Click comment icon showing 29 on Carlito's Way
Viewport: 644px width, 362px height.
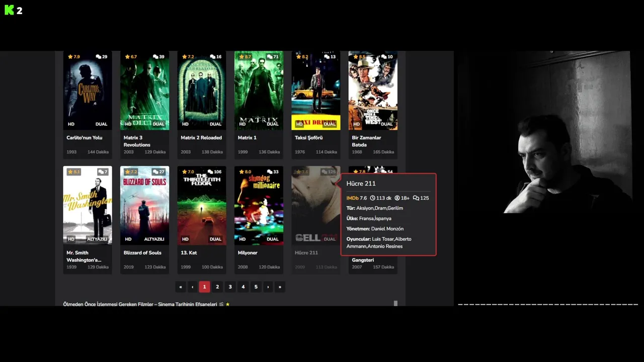pyautogui.click(x=102, y=57)
